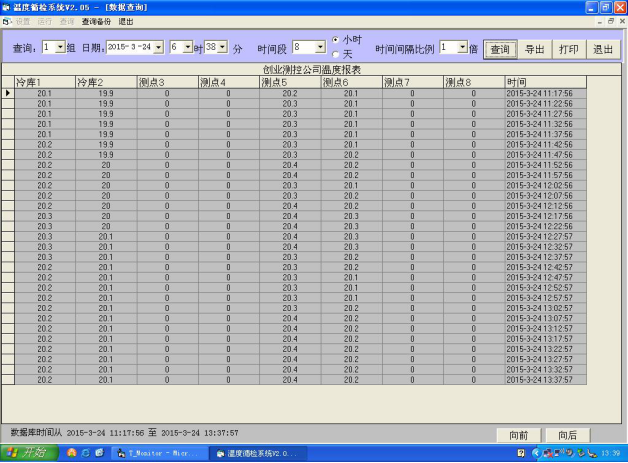This screenshot has height=463, width=628.
Task: Launch Internet Explorer from quick launch
Action: [86, 453]
